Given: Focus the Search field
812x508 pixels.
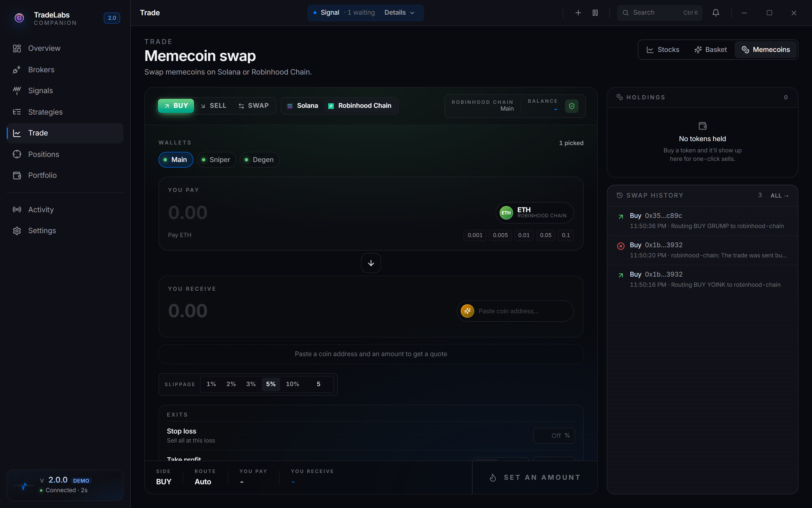Looking at the screenshot, I should [x=660, y=13].
